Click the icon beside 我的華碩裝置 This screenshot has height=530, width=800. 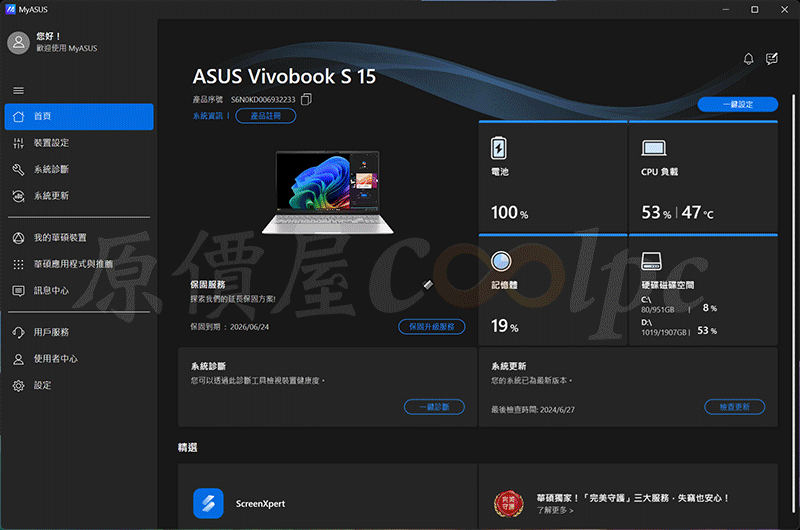tap(18, 238)
